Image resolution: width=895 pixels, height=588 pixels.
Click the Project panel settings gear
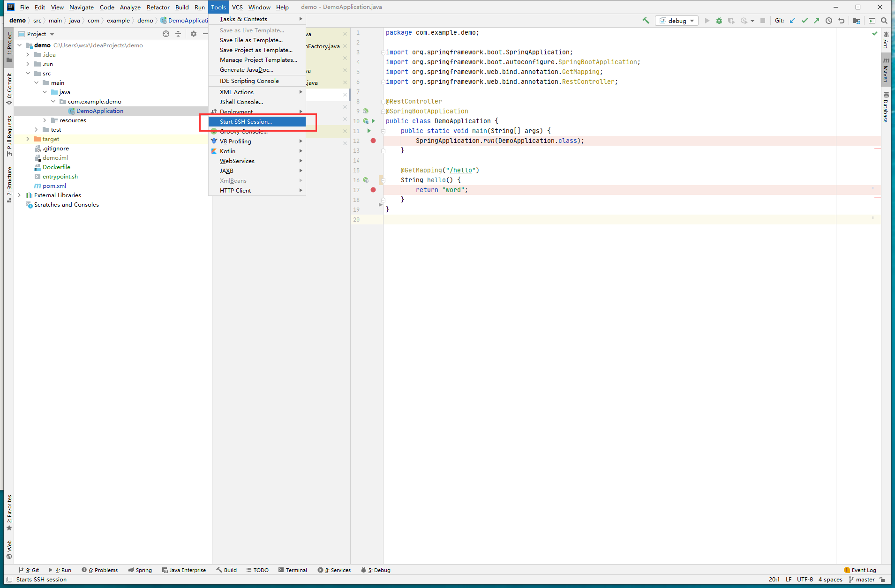[193, 34]
